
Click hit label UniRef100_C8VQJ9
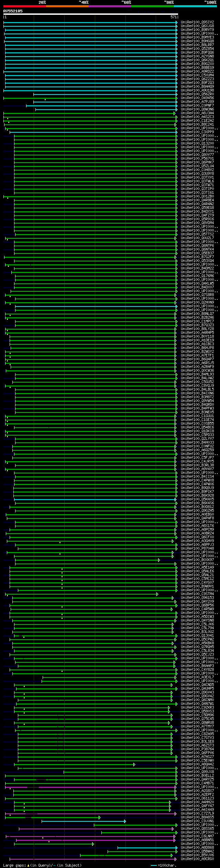pyautogui.click(x=197, y=385)
